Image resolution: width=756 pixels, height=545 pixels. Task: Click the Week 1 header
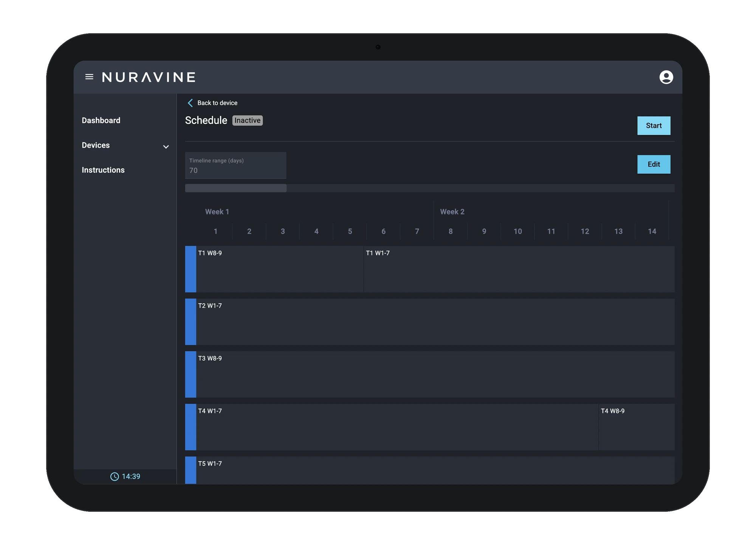217,212
